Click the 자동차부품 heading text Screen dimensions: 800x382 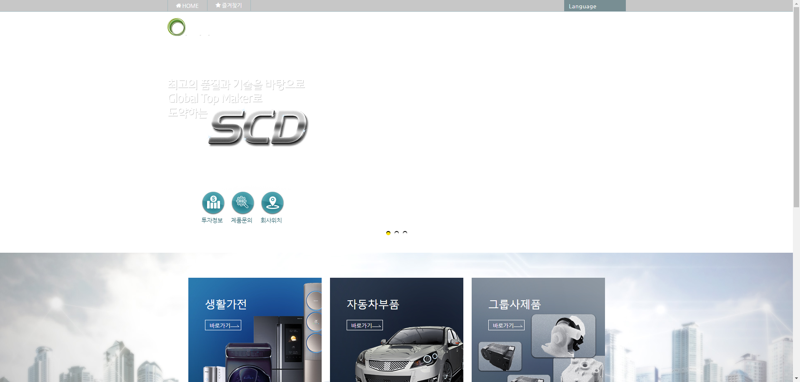pyautogui.click(x=373, y=304)
